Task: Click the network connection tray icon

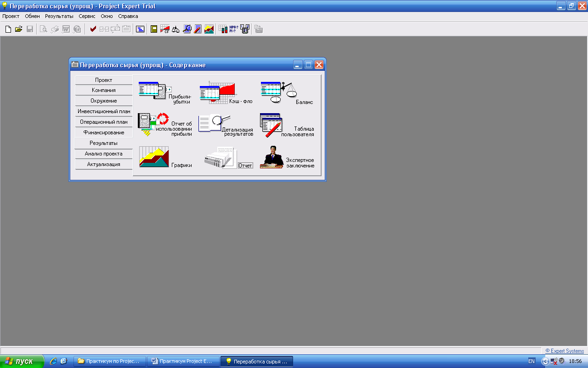Action: click(x=554, y=361)
